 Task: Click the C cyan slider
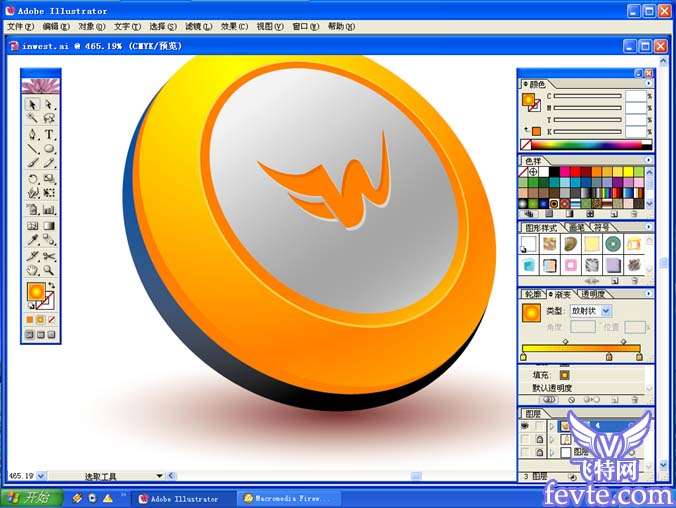pos(588,96)
